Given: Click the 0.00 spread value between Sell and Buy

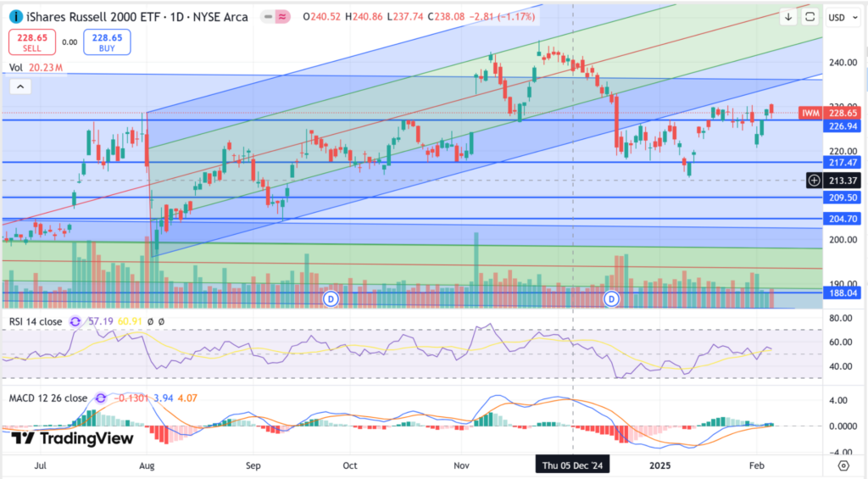Looking at the screenshot, I should pyautogui.click(x=70, y=42).
